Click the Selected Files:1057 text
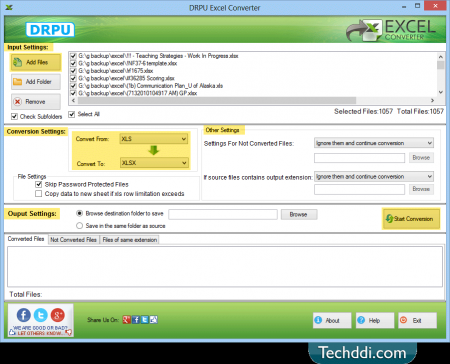The height and width of the screenshot is (364, 450). coord(363,111)
